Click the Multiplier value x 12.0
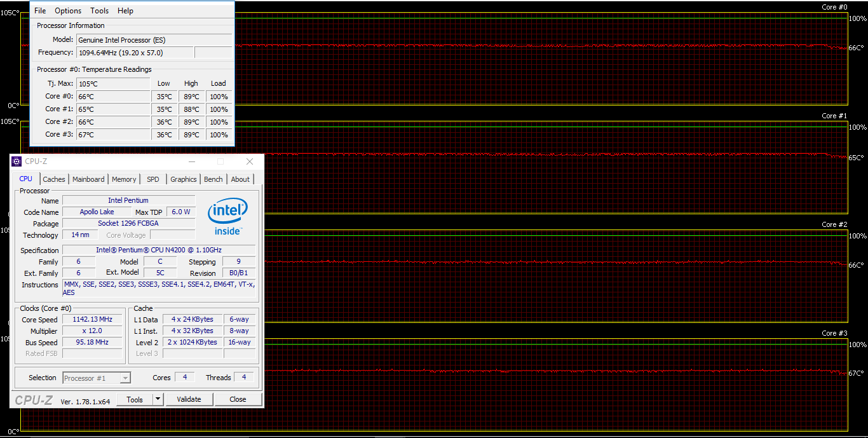 pyautogui.click(x=93, y=331)
